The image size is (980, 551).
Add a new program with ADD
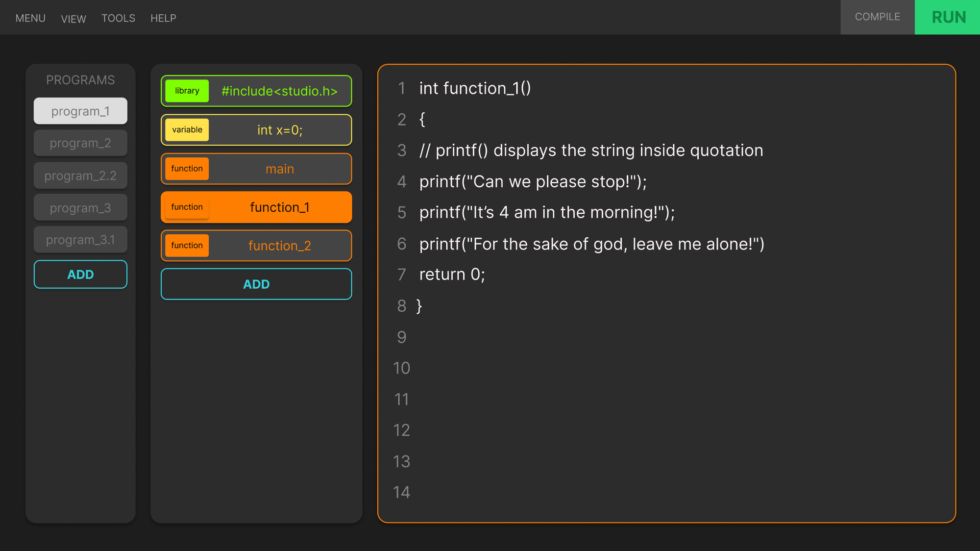click(80, 275)
